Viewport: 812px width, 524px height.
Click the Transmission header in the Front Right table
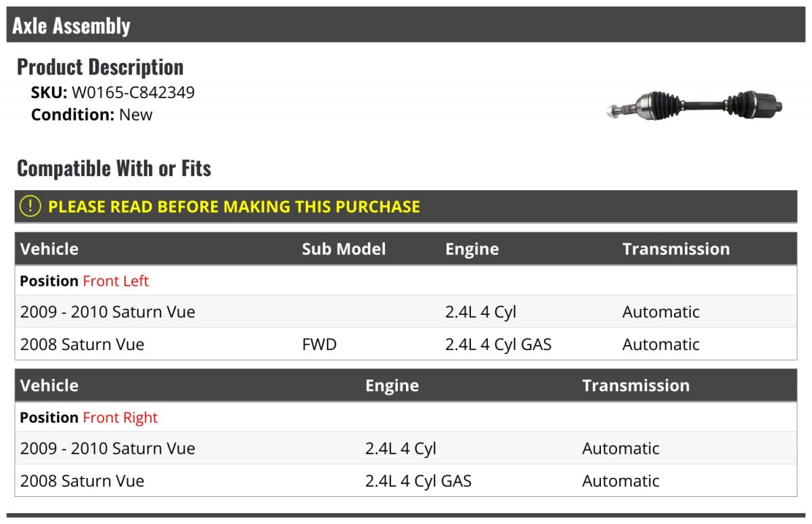[x=635, y=386]
